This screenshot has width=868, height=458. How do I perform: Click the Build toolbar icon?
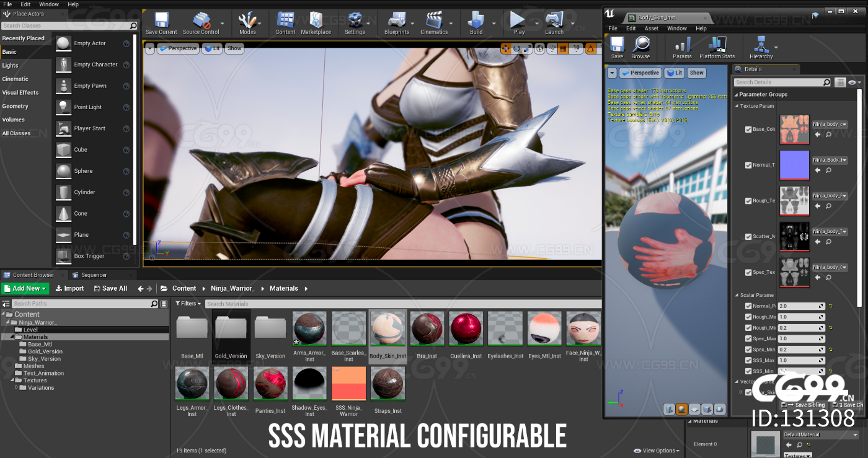(476, 23)
